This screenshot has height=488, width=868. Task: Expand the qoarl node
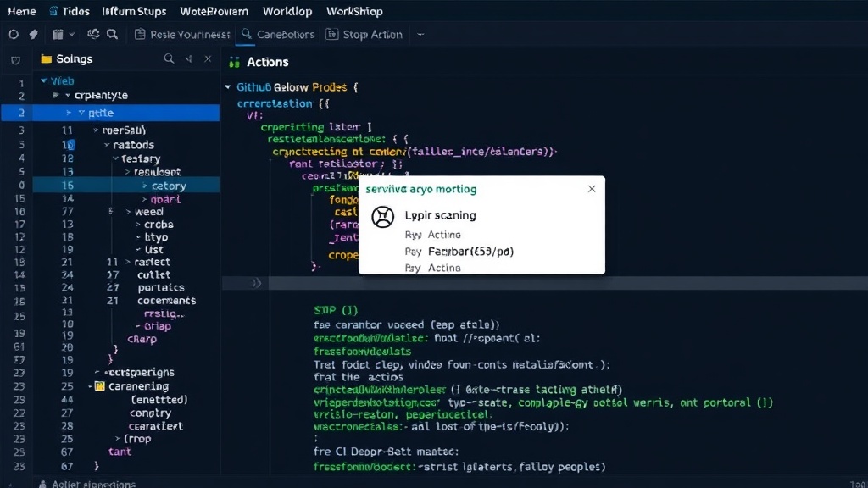pos(144,199)
